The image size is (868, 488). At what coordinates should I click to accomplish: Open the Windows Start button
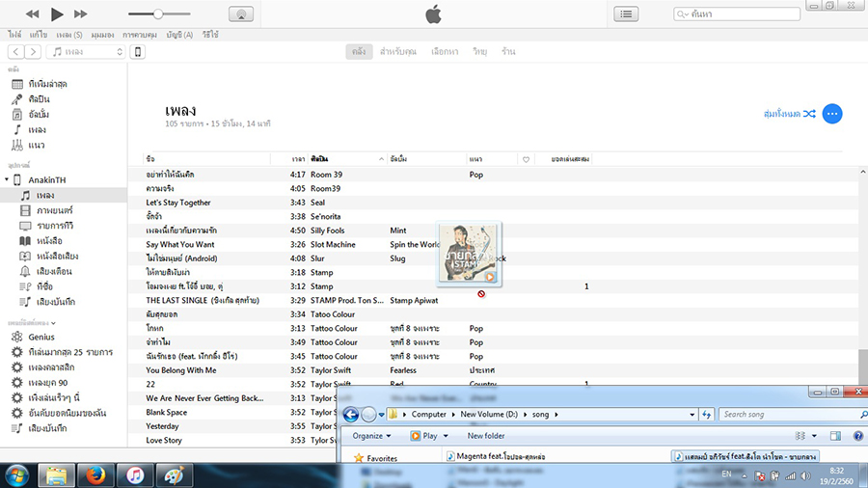point(17,475)
